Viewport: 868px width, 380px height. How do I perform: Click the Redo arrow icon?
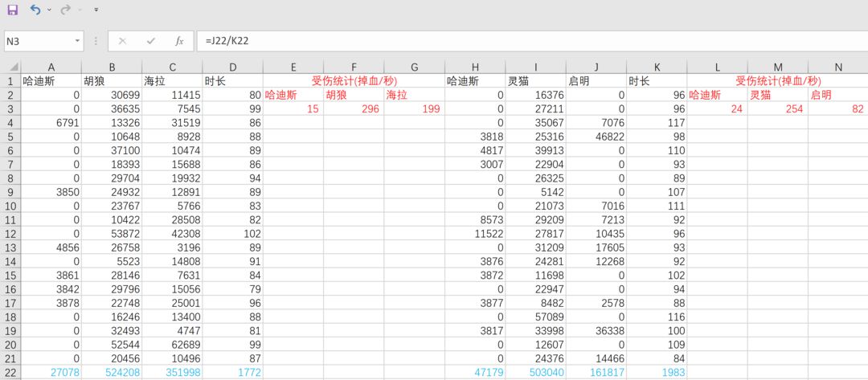(65, 10)
